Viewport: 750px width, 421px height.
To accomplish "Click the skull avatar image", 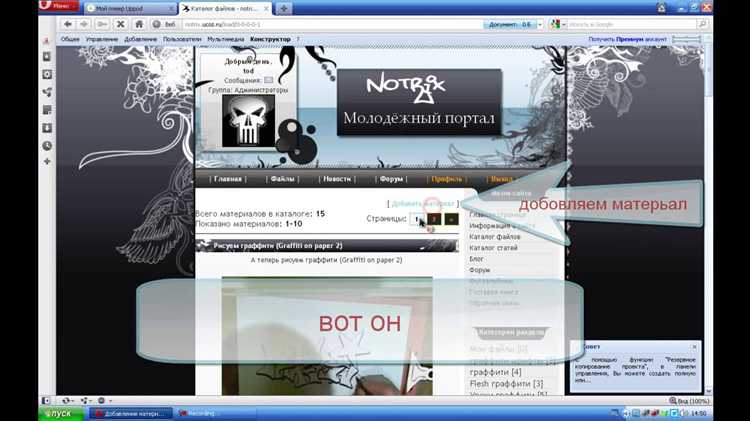I will 248,121.
